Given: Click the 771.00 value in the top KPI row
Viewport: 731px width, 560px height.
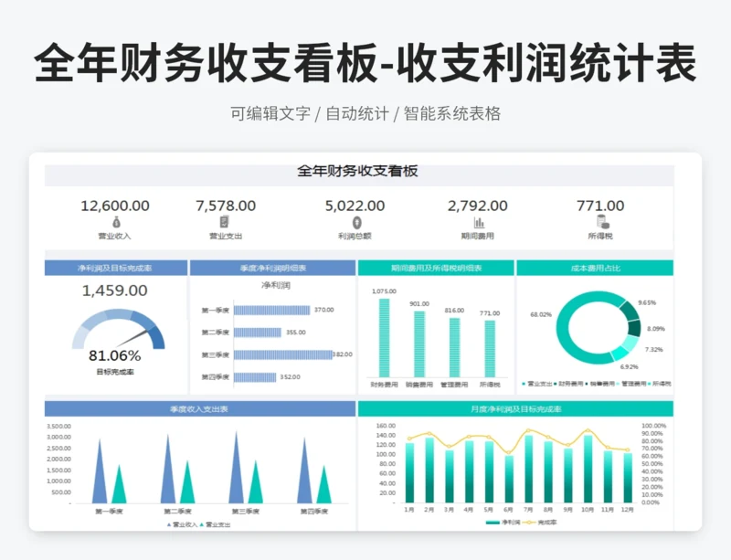Looking at the screenshot, I should pos(600,206).
